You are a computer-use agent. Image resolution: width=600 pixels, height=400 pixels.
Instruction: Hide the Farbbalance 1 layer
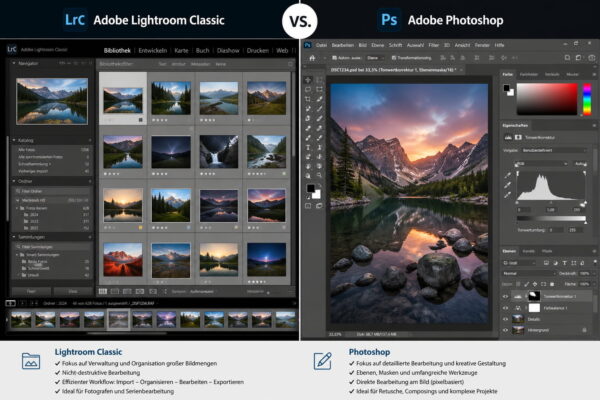[x=505, y=308]
